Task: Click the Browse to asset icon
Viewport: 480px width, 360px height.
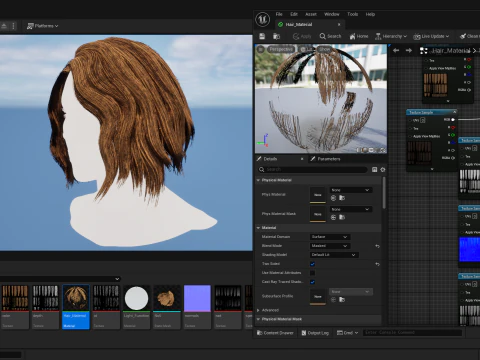Action: click(276, 36)
